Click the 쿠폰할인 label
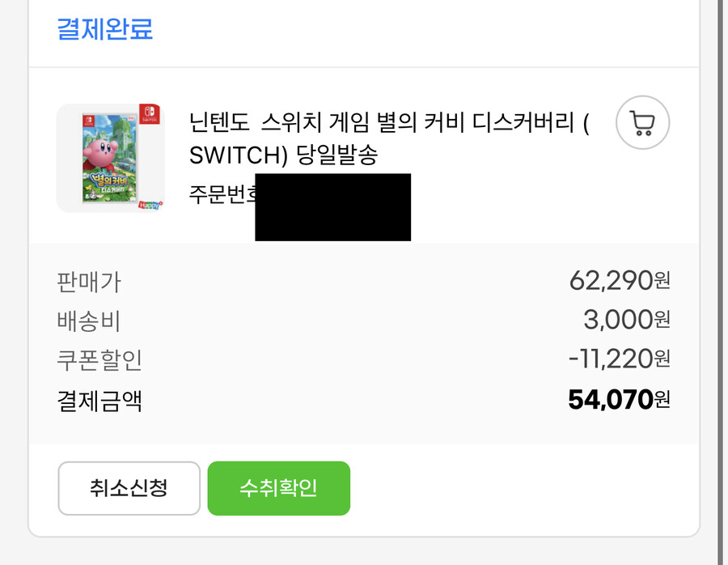The width and height of the screenshot is (728, 565). pos(99,359)
